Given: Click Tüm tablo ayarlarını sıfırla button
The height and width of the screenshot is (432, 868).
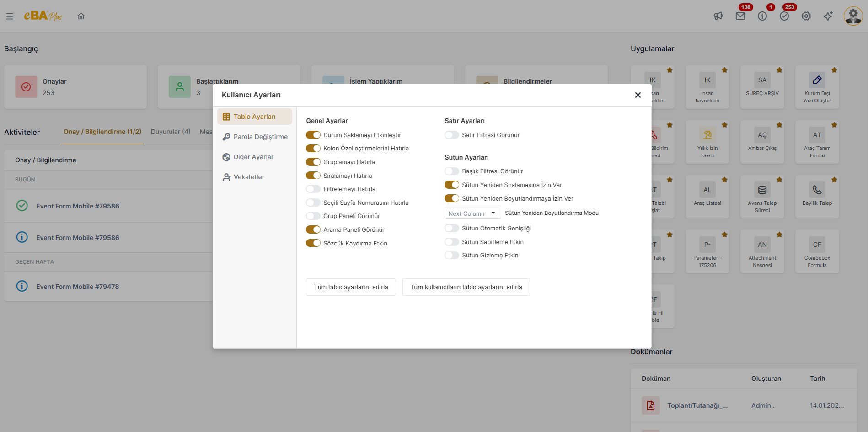Looking at the screenshot, I should click(351, 287).
